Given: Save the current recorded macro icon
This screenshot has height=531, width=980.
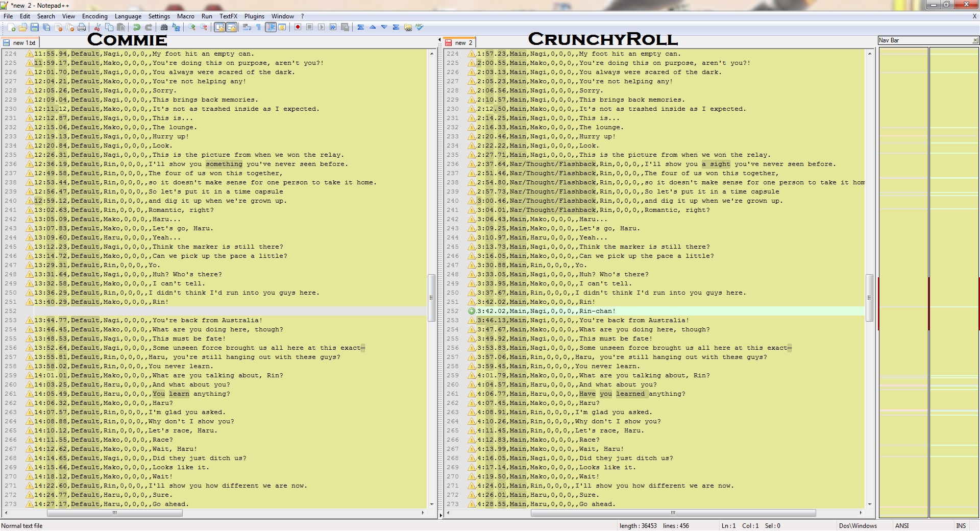Looking at the screenshot, I should click(x=345, y=27).
